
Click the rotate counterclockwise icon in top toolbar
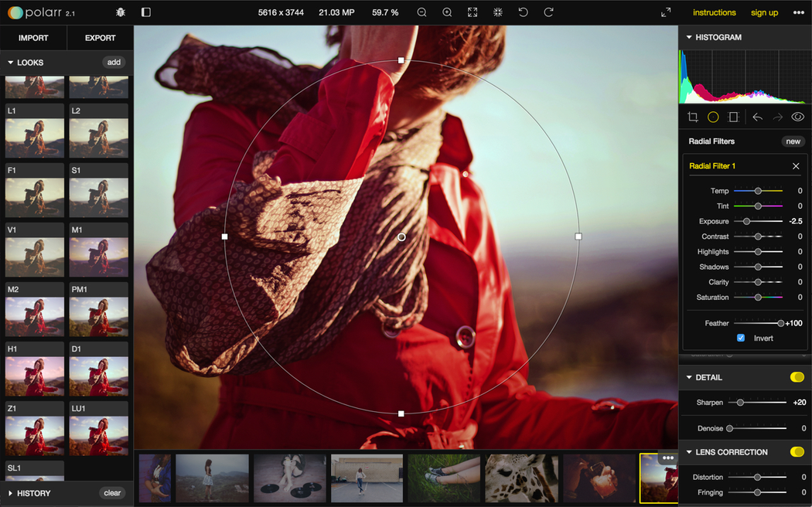click(x=523, y=12)
